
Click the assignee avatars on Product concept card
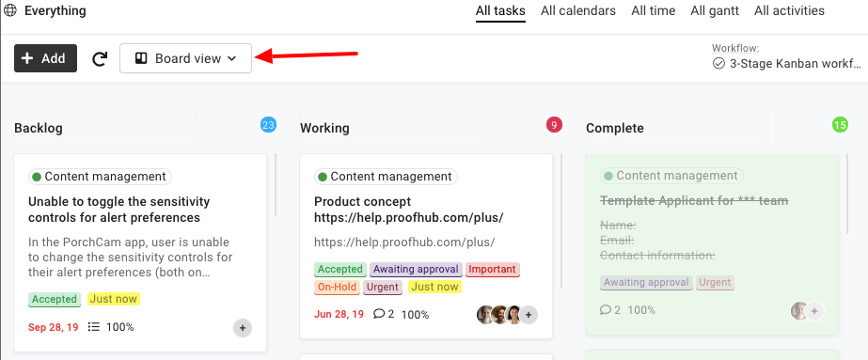click(x=499, y=315)
